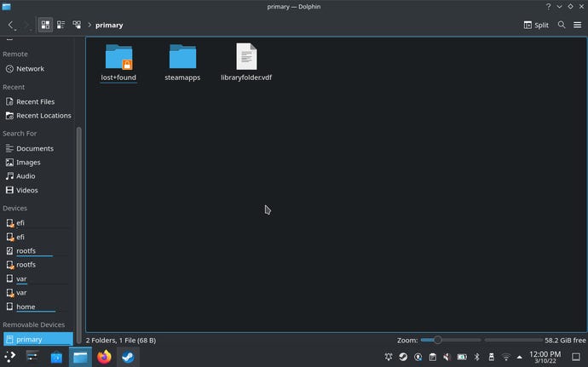Select Documents under Search For
Screen dimensions: 588x367
pyautogui.click(x=34, y=149)
